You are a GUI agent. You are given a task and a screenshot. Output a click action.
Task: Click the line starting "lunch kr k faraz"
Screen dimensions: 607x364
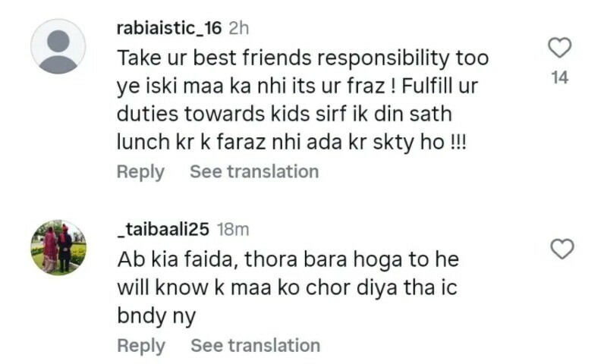pyautogui.click(x=291, y=143)
